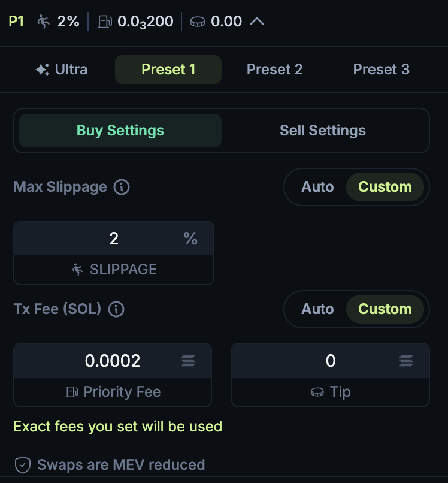Set Max Slippage to Auto
Image resolution: width=448 pixels, height=483 pixels.
point(317,187)
